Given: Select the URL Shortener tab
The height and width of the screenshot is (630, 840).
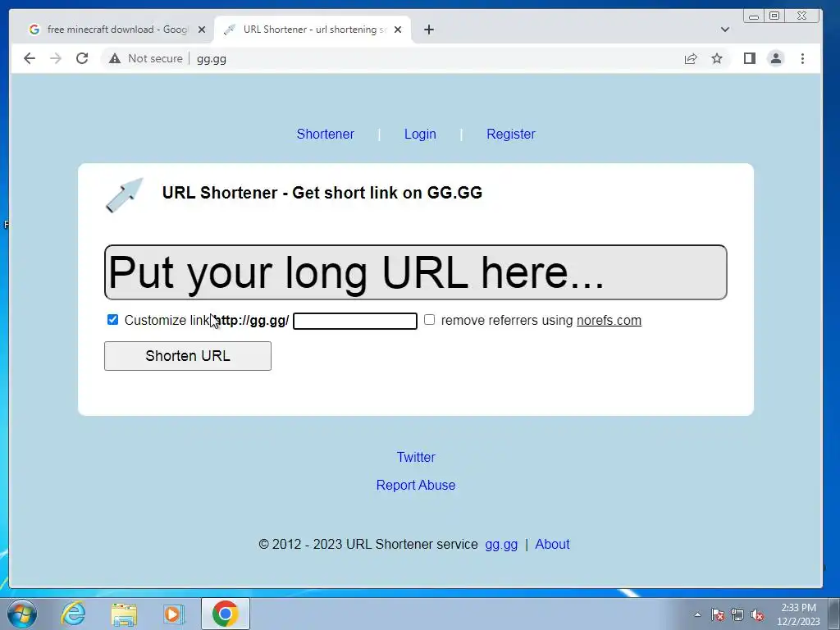Looking at the screenshot, I should pyautogui.click(x=313, y=30).
